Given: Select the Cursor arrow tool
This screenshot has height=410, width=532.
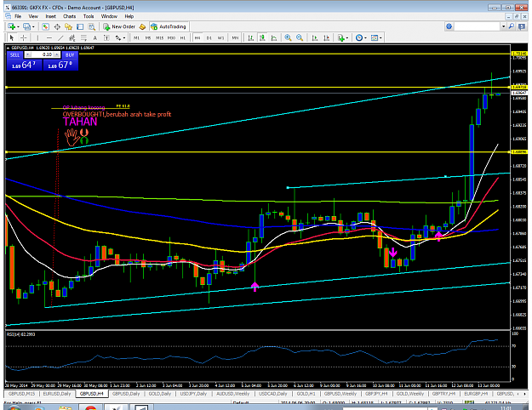Looking at the screenshot, I should (12, 38).
